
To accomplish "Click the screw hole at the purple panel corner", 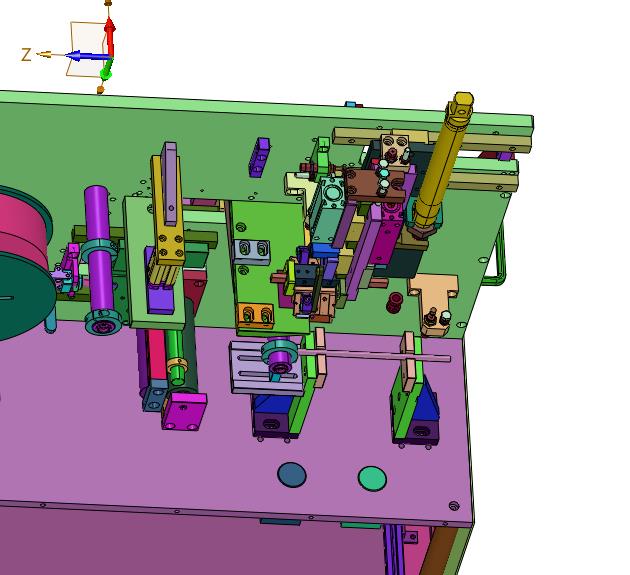I will [454, 505].
